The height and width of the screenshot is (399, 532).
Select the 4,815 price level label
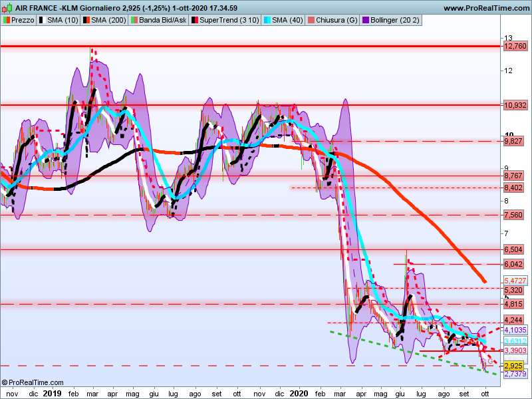point(513,304)
